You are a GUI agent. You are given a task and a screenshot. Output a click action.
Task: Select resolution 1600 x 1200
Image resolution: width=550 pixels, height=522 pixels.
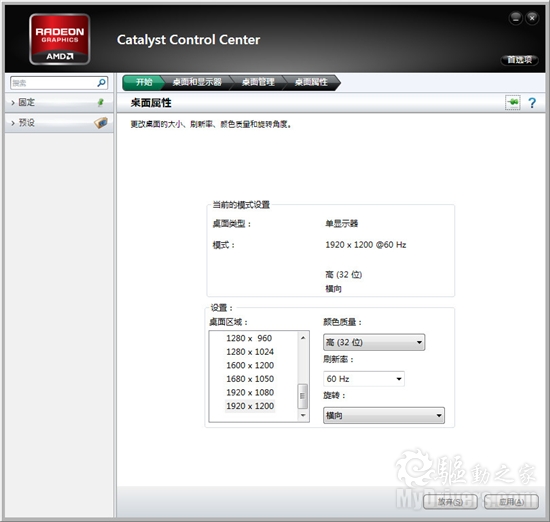pyautogui.click(x=250, y=366)
